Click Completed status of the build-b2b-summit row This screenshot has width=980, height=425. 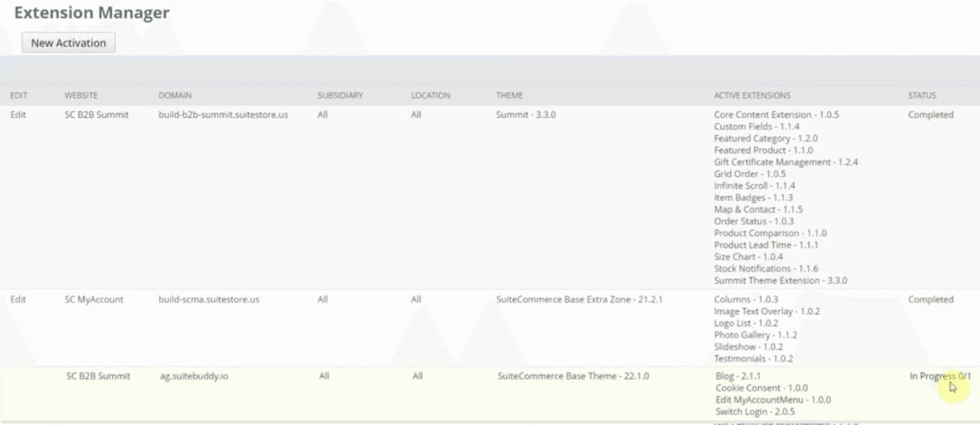tap(931, 115)
